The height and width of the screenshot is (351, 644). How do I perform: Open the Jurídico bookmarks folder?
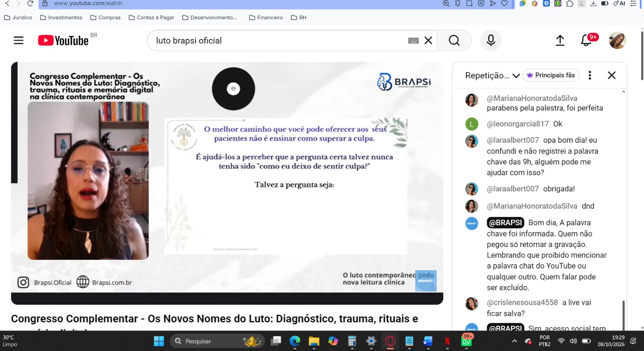pyautogui.click(x=18, y=18)
